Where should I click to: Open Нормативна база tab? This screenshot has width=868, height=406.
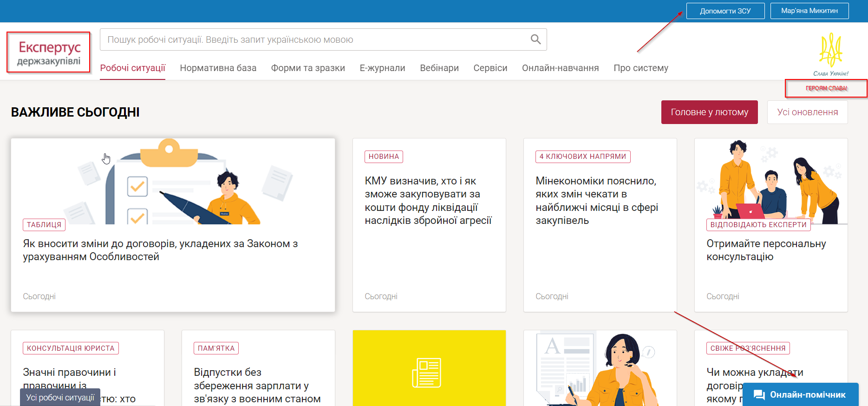tap(218, 68)
